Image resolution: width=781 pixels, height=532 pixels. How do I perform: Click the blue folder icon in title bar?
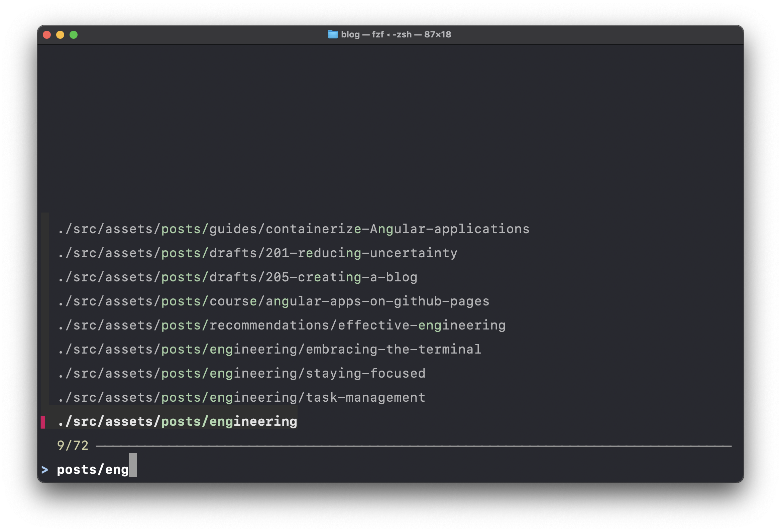[332, 34]
